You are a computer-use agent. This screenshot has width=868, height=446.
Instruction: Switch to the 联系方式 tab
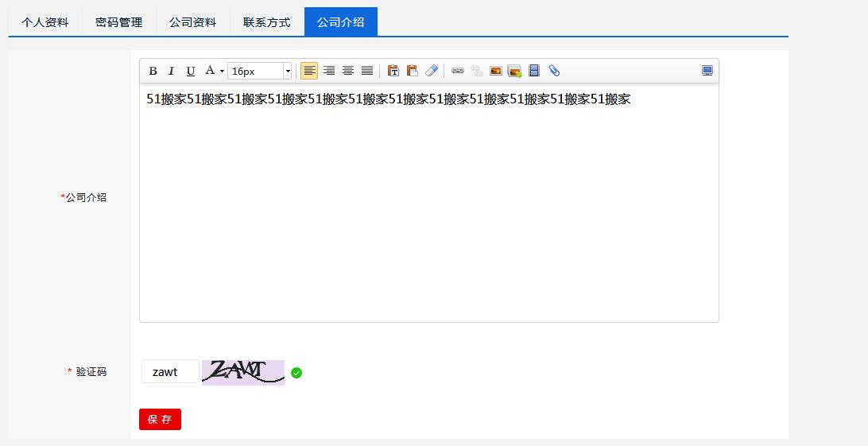(x=267, y=22)
